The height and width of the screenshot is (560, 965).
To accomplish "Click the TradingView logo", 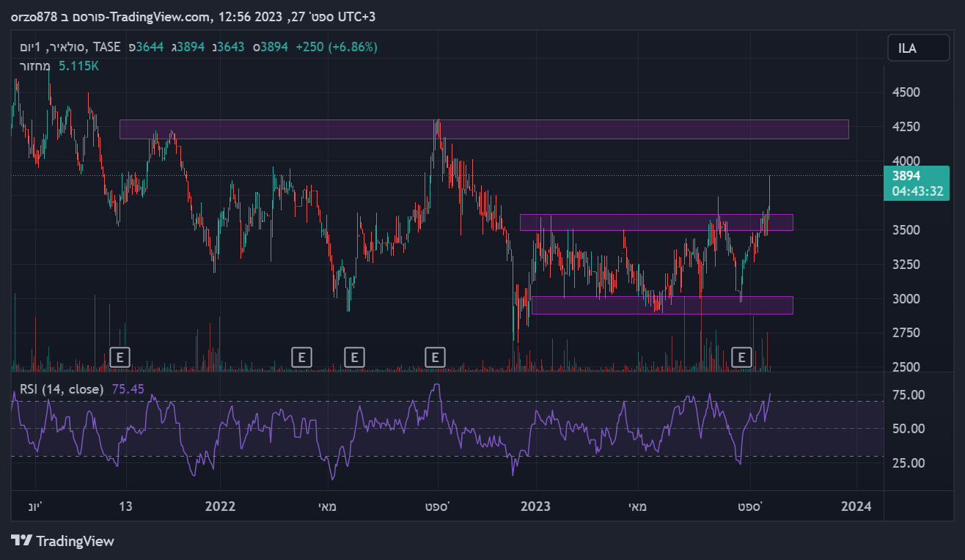I will 63,541.
